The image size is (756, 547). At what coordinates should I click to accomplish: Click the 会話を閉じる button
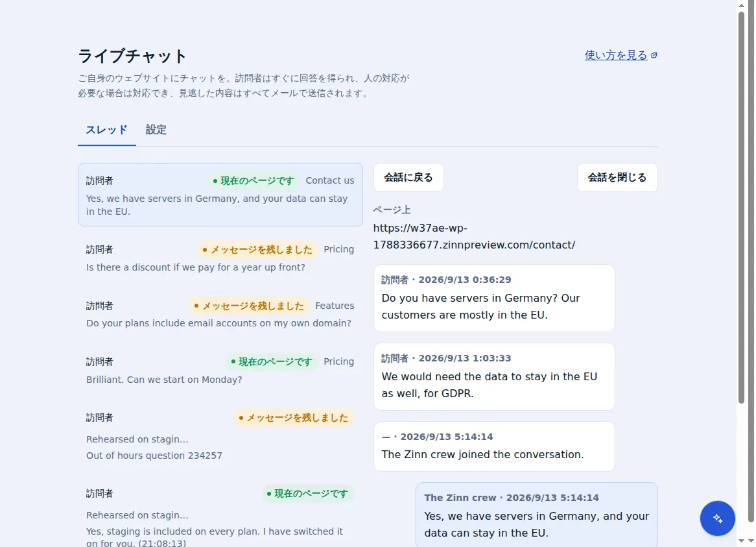(617, 178)
